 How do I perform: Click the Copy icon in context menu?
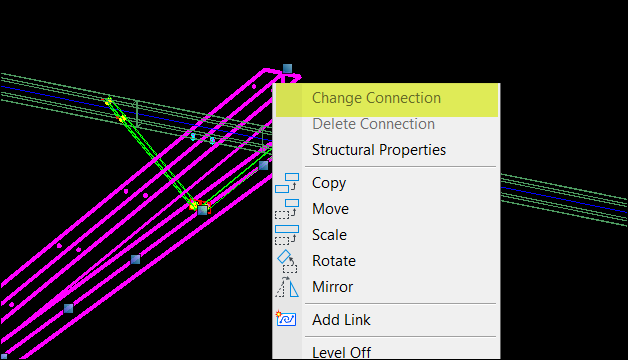(287, 183)
